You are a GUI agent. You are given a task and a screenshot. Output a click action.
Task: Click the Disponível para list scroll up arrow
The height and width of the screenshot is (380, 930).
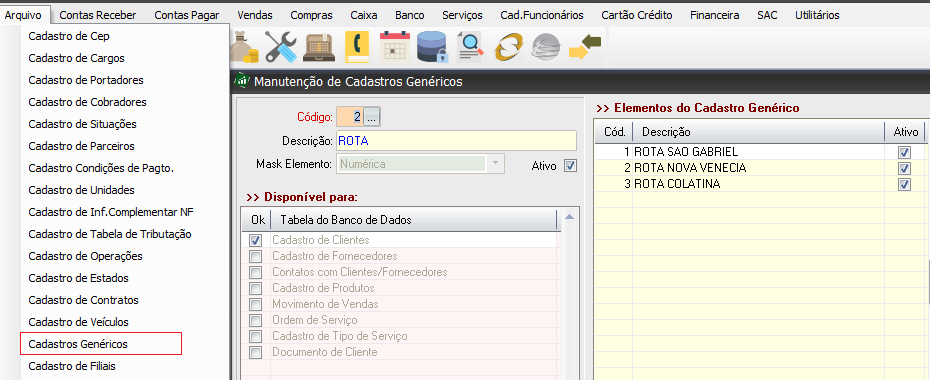[569, 218]
